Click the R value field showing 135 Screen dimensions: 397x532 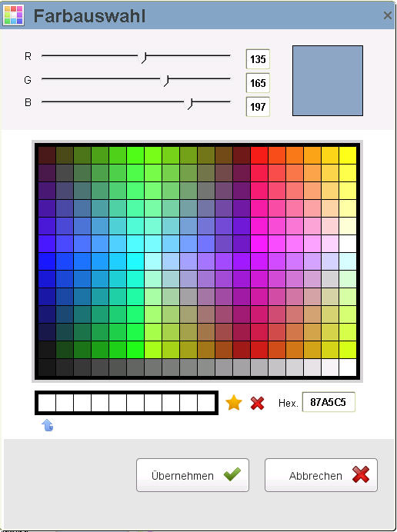click(258, 59)
